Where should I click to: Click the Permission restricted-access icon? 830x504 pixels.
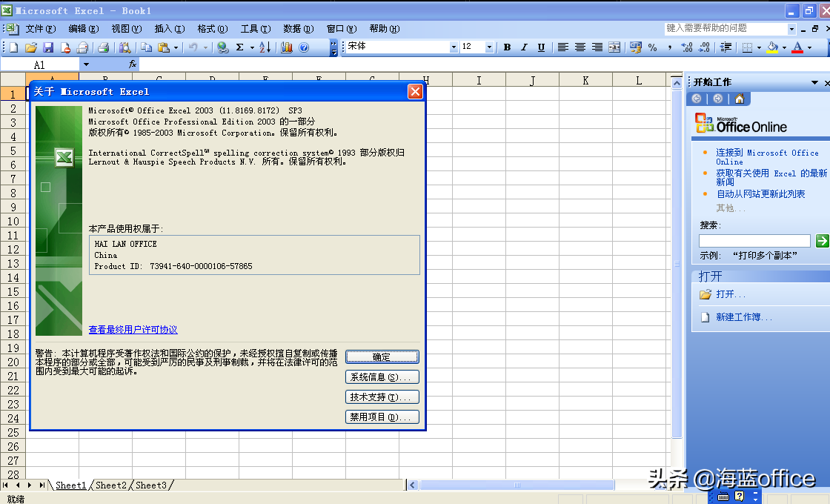[x=65, y=47]
